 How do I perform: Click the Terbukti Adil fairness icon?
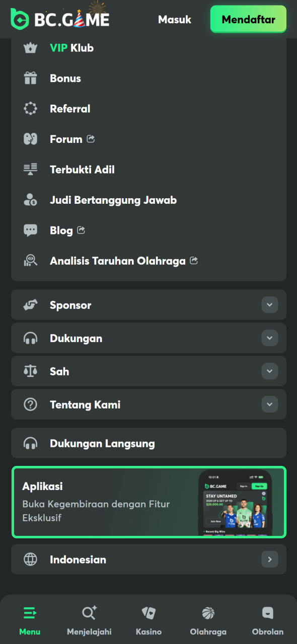pyautogui.click(x=30, y=169)
